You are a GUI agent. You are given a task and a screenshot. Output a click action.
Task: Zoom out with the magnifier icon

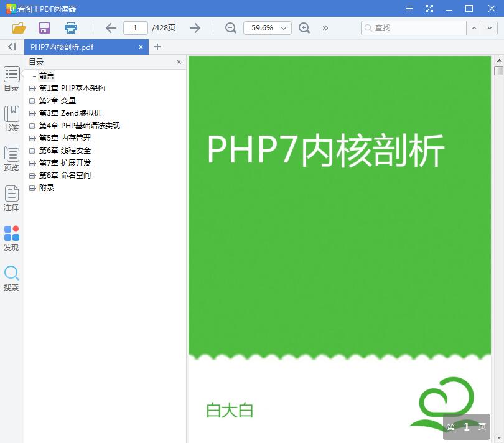(x=230, y=28)
